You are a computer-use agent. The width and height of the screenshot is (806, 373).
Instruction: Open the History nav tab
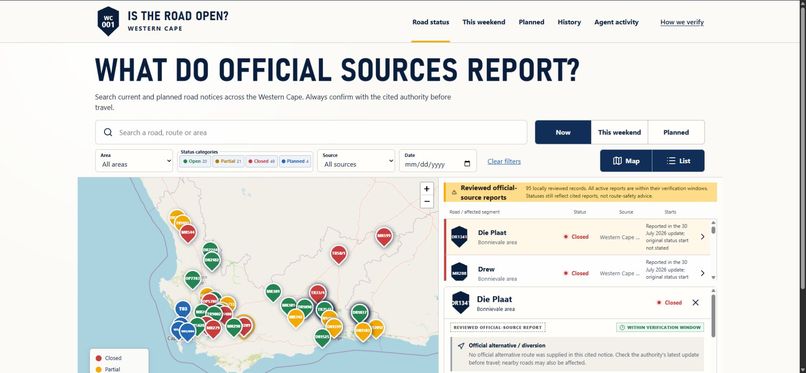tap(569, 22)
